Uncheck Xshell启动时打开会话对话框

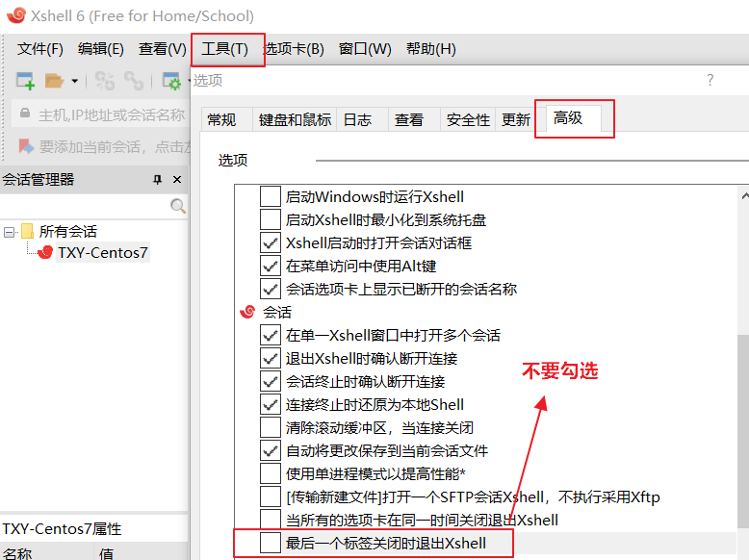pos(270,243)
